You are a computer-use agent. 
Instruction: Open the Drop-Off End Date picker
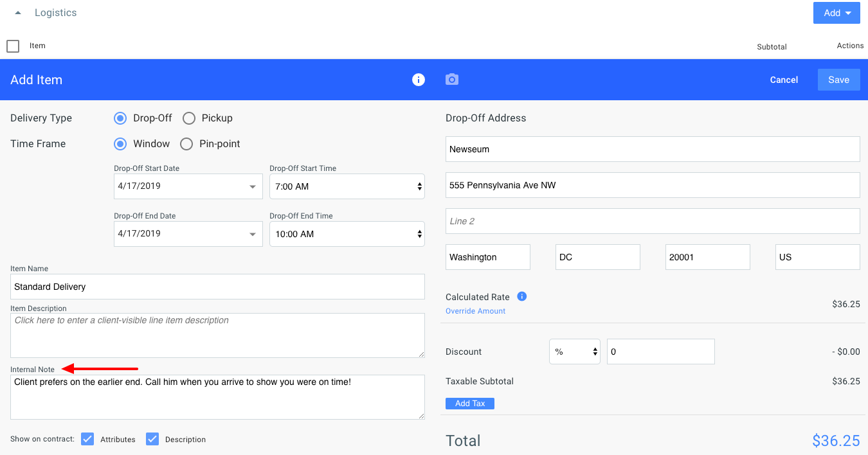coord(188,234)
